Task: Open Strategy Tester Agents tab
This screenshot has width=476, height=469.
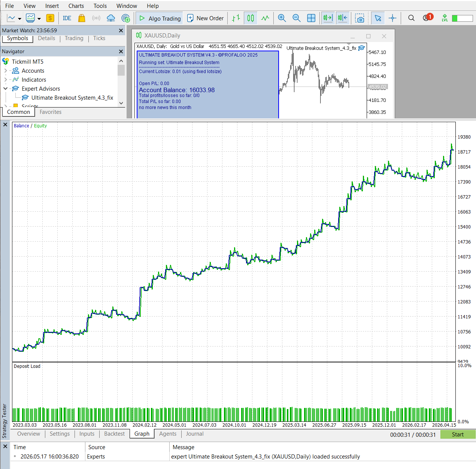Action: coord(168,434)
